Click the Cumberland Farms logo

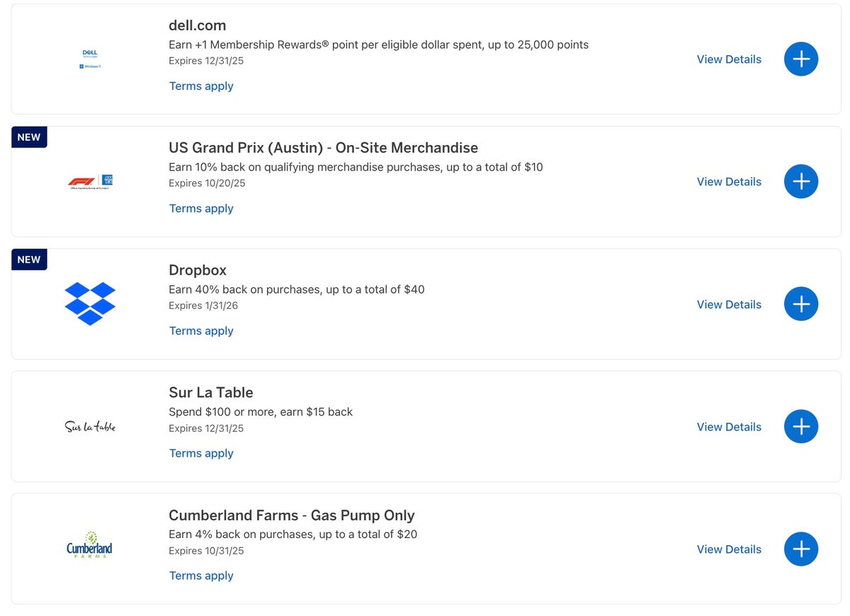pos(90,546)
